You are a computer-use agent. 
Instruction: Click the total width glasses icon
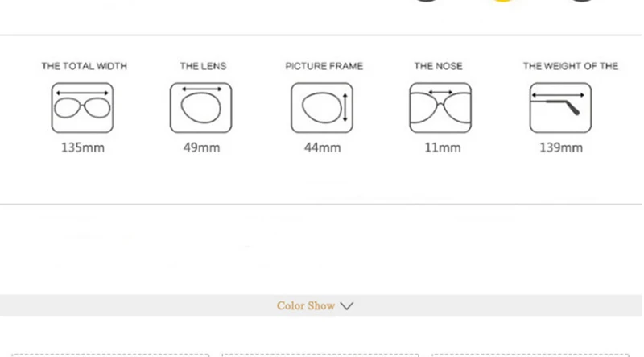tap(82, 108)
